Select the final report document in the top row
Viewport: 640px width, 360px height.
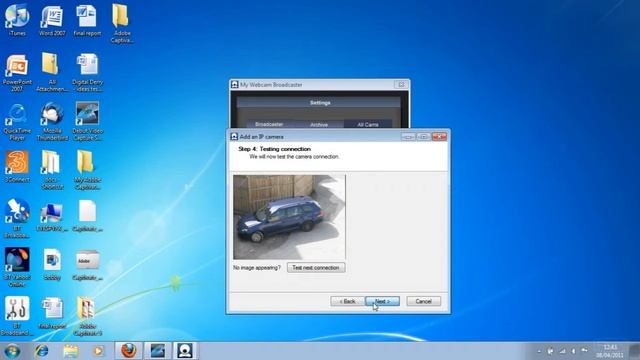tap(87, 20)
